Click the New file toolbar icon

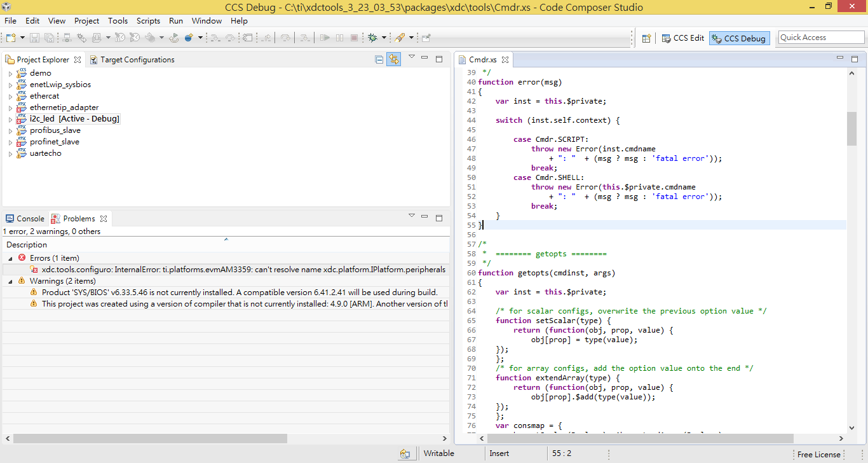(x=11, y=38)
